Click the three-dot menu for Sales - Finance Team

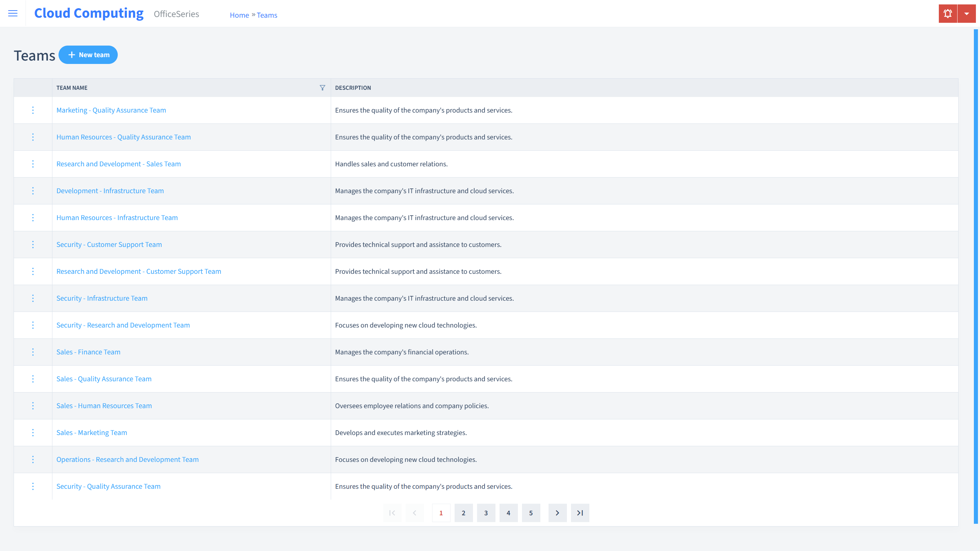coord(32,352)
